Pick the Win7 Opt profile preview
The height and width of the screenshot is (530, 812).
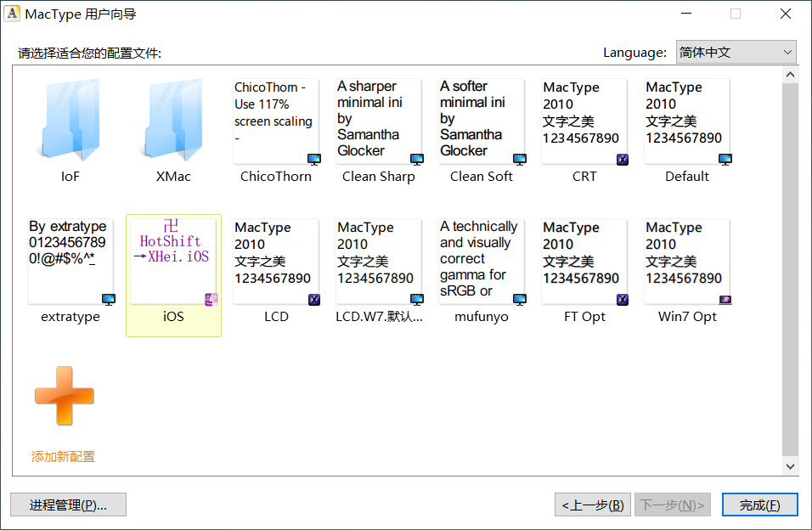coord(687,262)
